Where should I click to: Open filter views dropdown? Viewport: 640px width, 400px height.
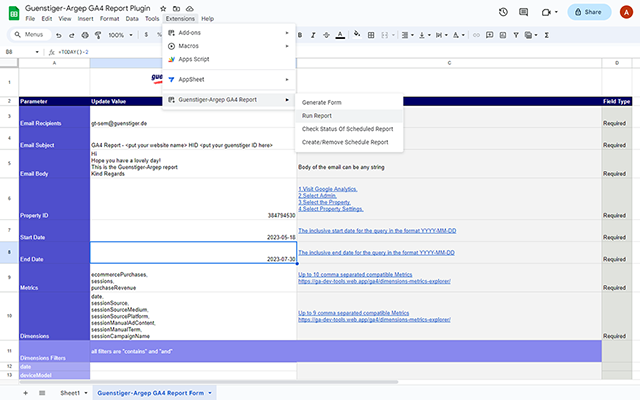531,35
